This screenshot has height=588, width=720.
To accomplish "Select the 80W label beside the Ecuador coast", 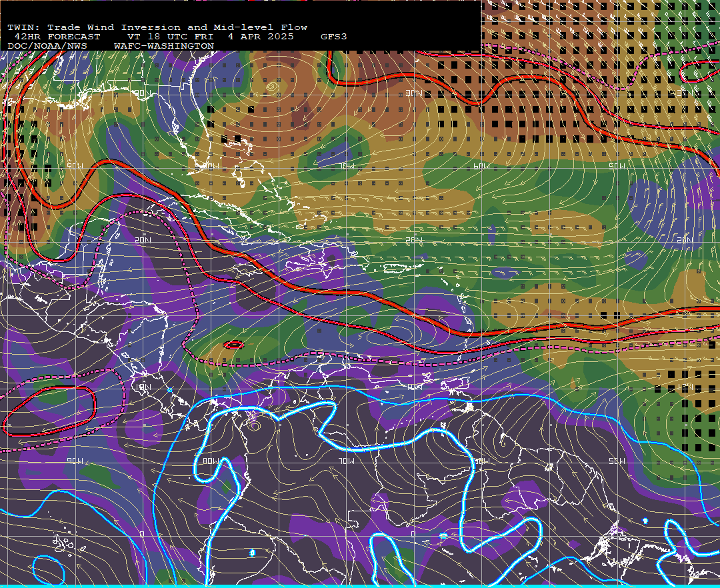I will pos(211,461).
